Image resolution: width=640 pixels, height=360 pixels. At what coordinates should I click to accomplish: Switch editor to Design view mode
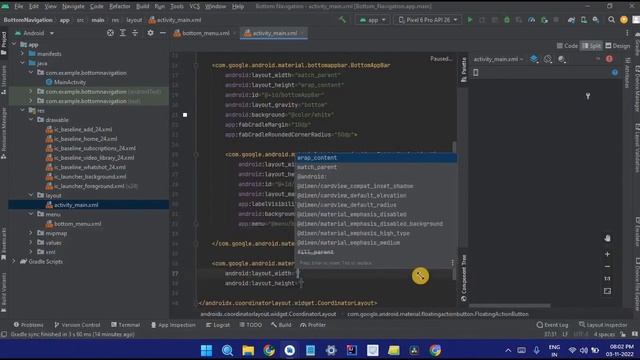click(x=618, y=46)
